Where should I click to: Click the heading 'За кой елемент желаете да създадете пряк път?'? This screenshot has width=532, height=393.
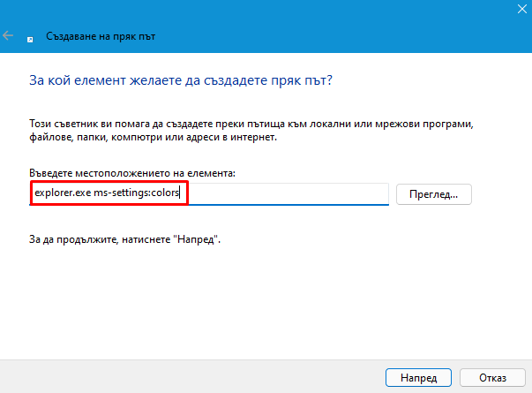(181, 81)
